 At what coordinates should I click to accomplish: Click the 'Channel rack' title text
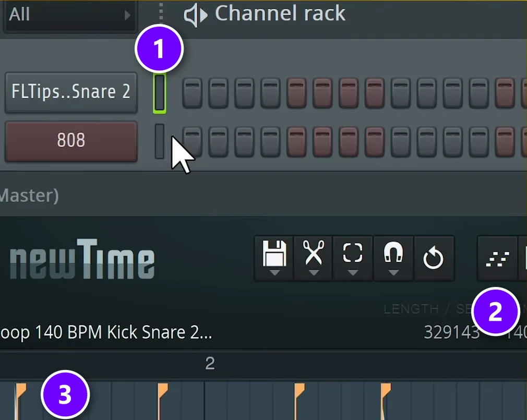[x=280, y=14]
